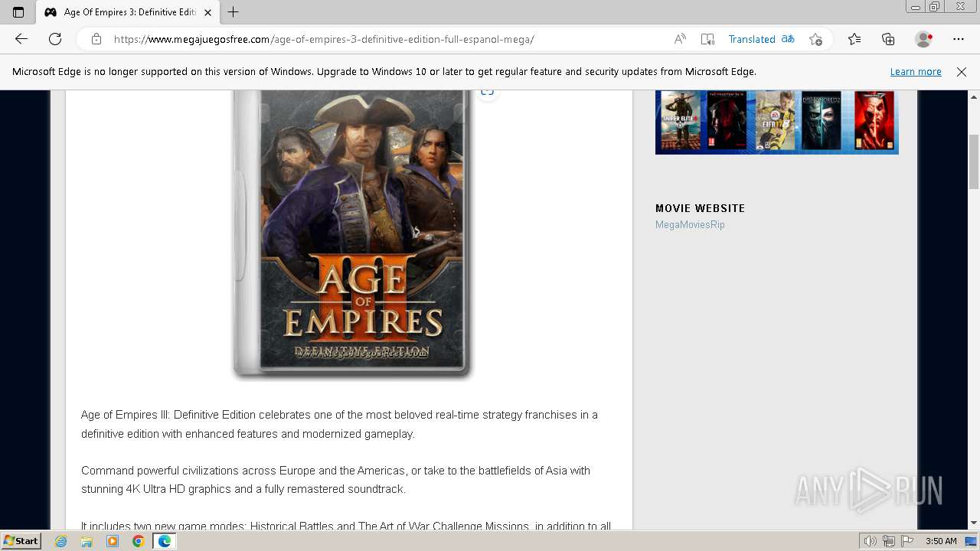Open the Tekken 7 game cover
980x551 pixels.
pyautogui.click(x=874, y=120)
